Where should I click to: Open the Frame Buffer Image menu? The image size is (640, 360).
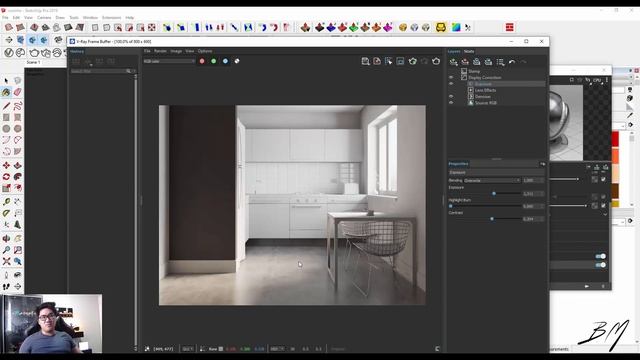(176, 51)
